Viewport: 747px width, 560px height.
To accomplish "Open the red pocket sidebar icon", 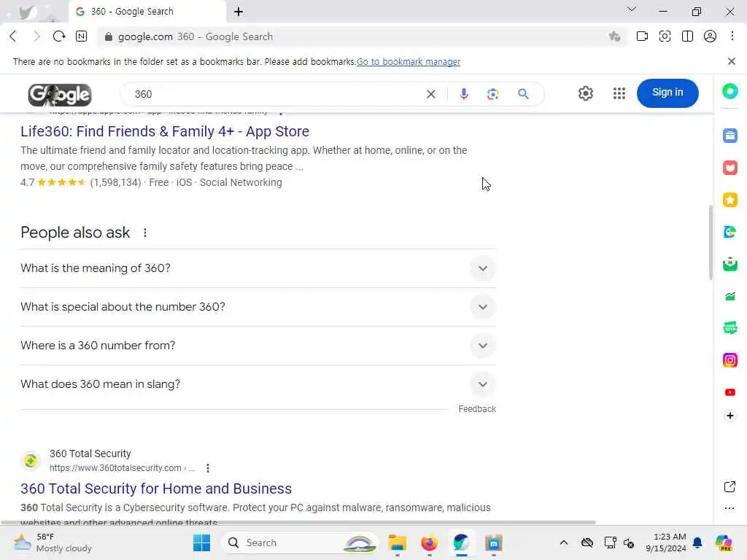I will click(729, 168).
